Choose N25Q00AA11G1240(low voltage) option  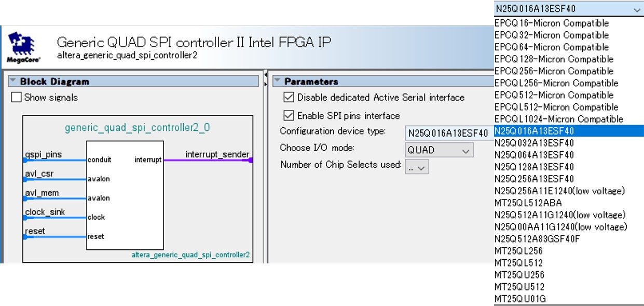point(560,227)
